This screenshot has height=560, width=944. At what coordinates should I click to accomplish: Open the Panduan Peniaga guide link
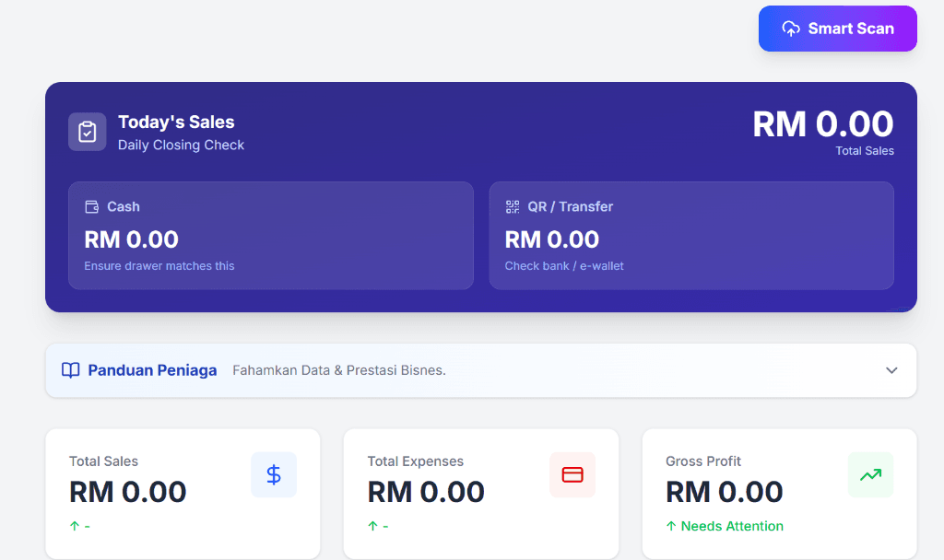tap(151, 369)
